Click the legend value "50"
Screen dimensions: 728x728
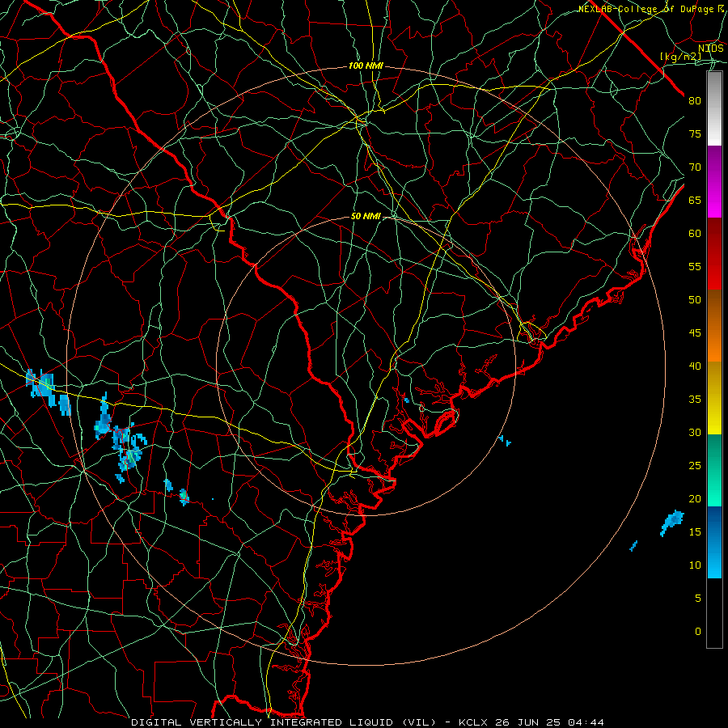(x=695, y=300)
